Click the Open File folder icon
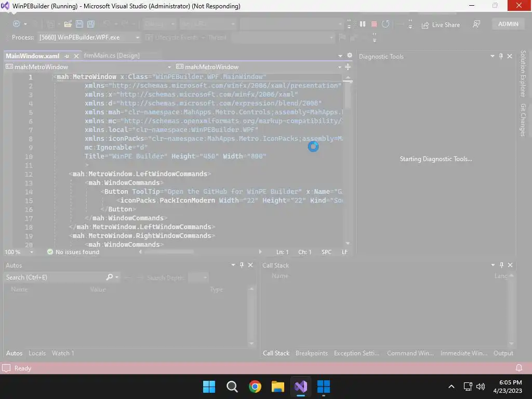Viewport: 532px width, 399px height. click(68, 24)
